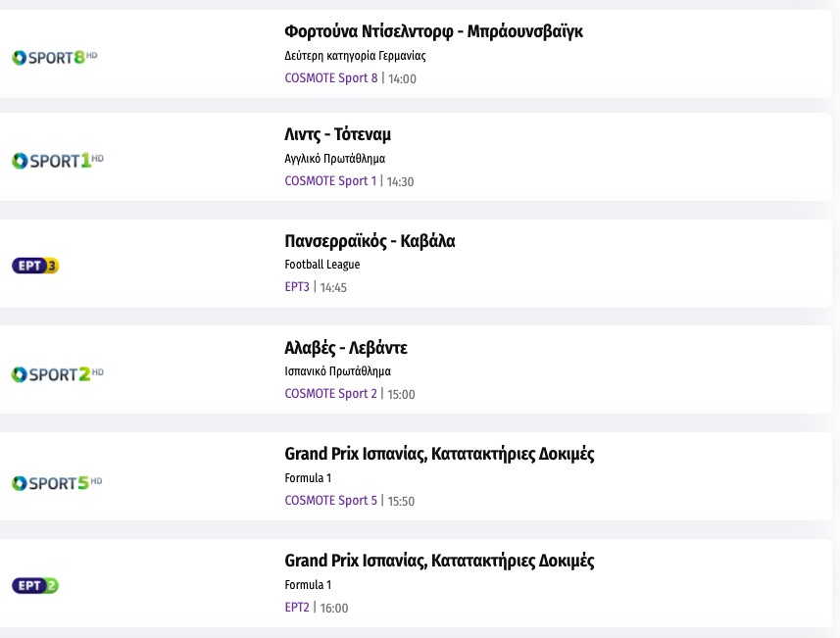Viewport: 840px width, 638px height.
Task: Click the COSMOTE Sport 5 HD channel logo
Action: click(57, 483)
